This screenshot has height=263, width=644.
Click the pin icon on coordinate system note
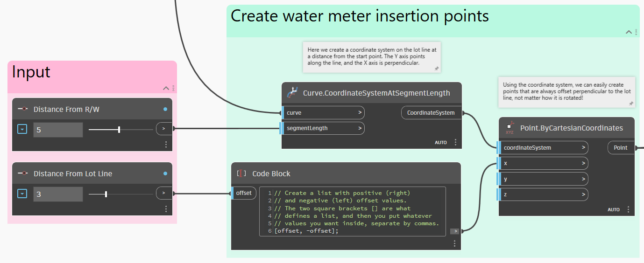(437, 69)
